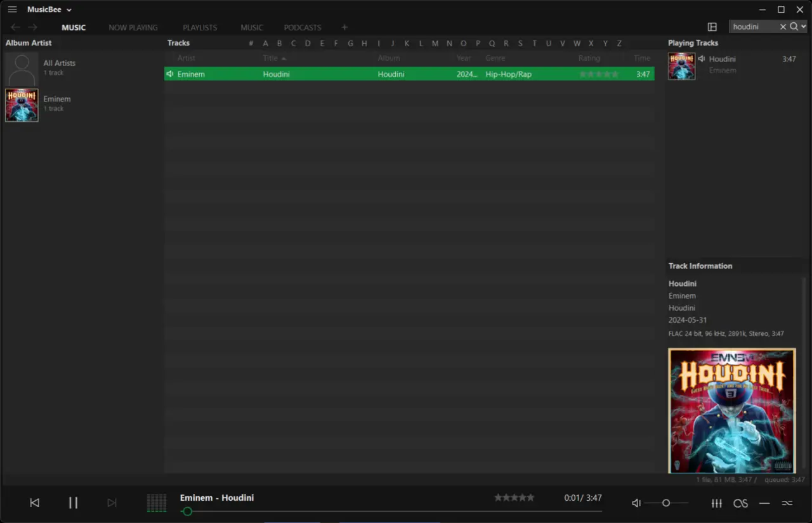812x523 pixels.
Task: Switch to the NOW PLAYING tab
Action: click(x=133, y=28)
